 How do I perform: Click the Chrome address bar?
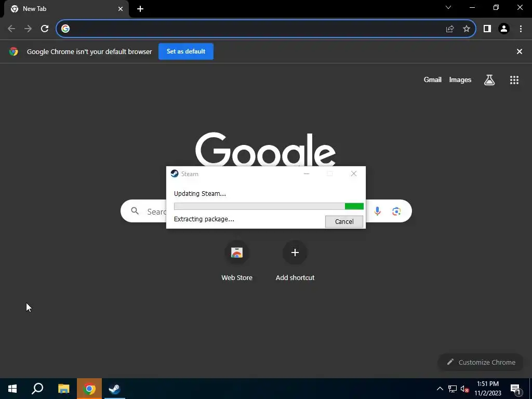click(266, 29)
